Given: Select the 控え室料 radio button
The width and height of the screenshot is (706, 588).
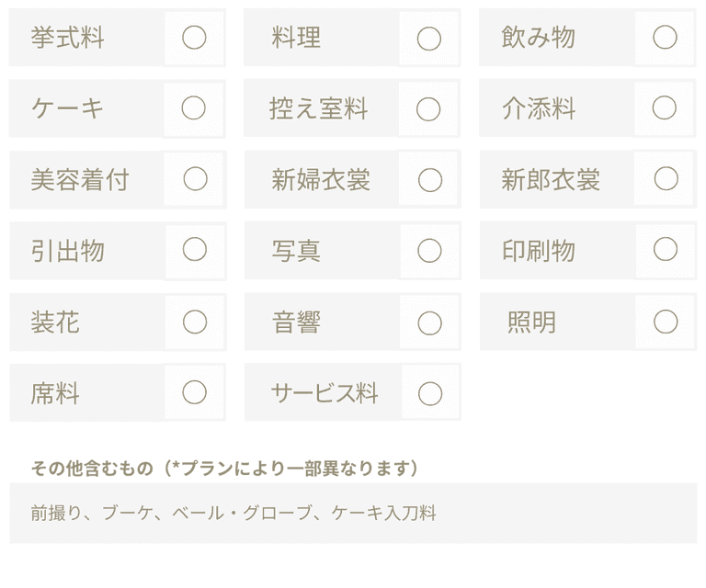Looking at the screenshot, I should 429,109.
